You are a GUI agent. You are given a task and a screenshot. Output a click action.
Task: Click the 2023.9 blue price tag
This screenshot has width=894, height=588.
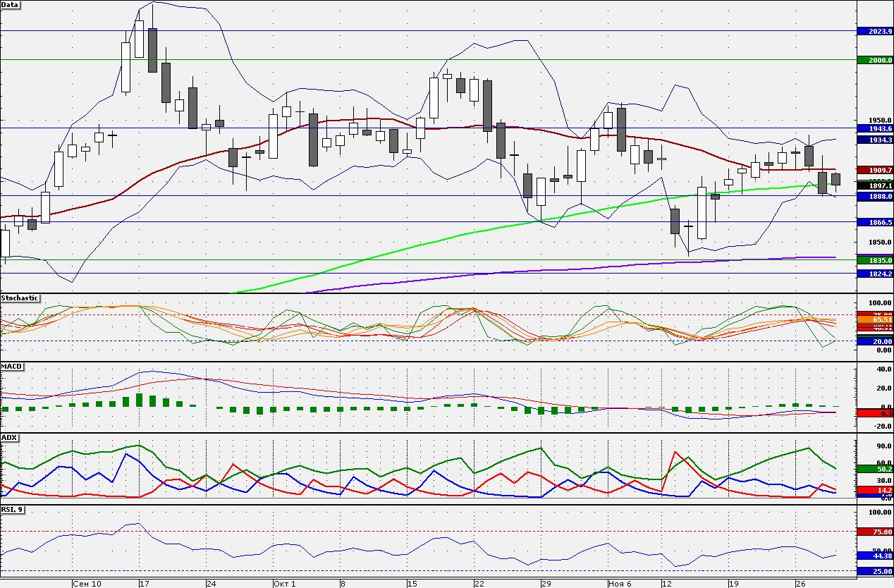875,31
